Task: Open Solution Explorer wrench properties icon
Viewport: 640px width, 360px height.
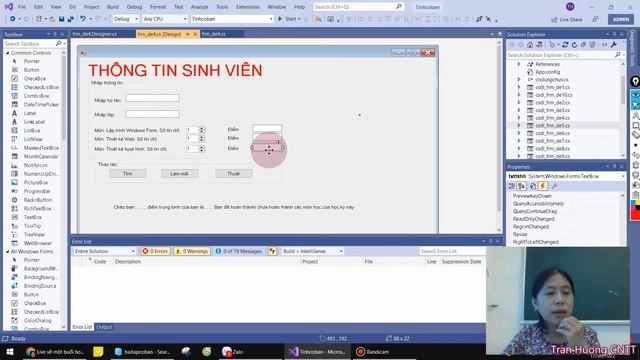Action: (x=614, y=45)
